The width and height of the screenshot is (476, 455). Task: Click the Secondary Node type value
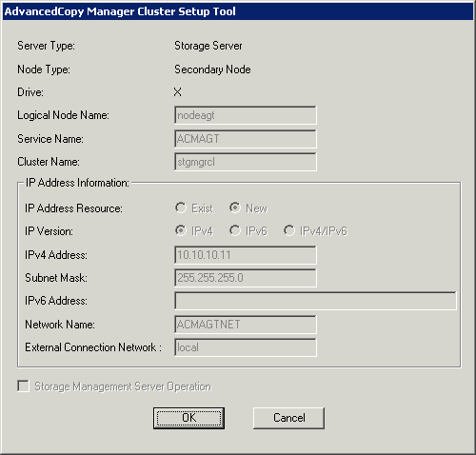click(x=212, y=69)
